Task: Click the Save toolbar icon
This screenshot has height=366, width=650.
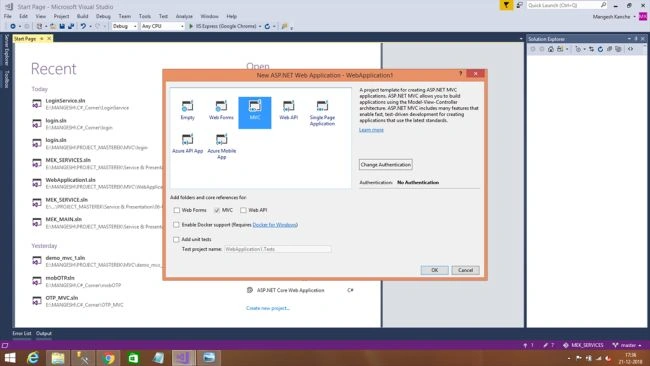Action: click(62, 26)
